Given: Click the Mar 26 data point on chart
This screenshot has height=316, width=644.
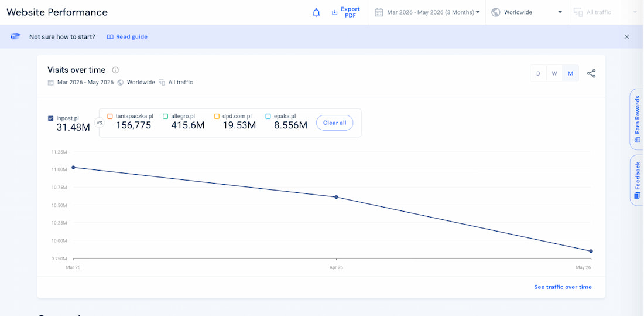Looking at the screenshot, I should pos(73,168).
